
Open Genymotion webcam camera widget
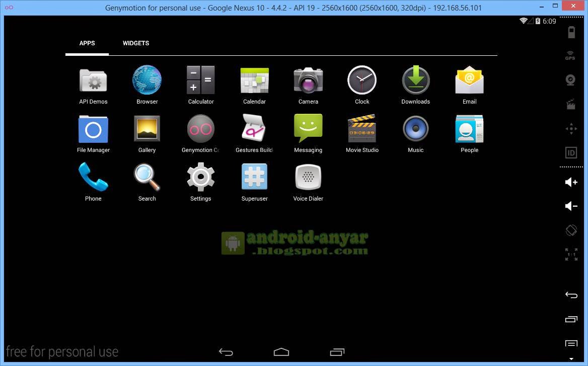coord(571,80)
